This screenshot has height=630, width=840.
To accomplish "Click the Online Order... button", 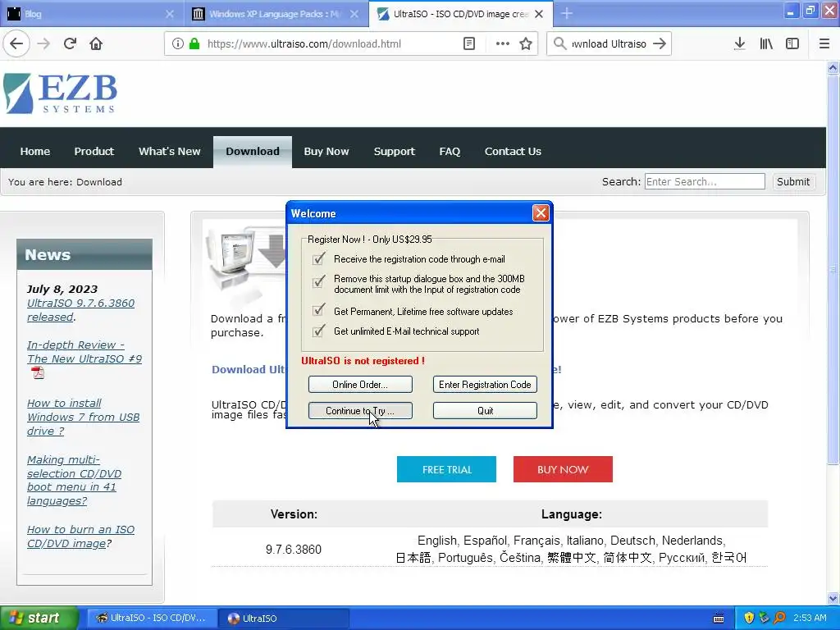I will (360, 385).
